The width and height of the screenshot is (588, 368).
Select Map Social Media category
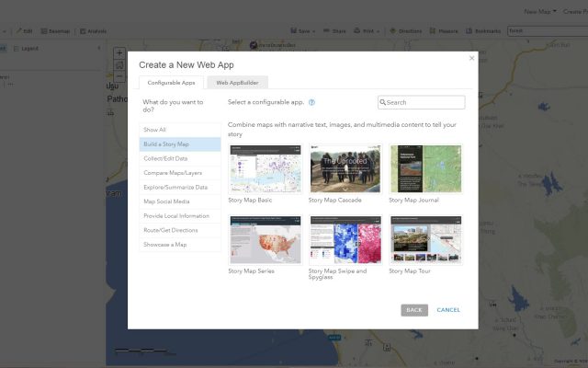pyautogui.click(x=180, y=201)
